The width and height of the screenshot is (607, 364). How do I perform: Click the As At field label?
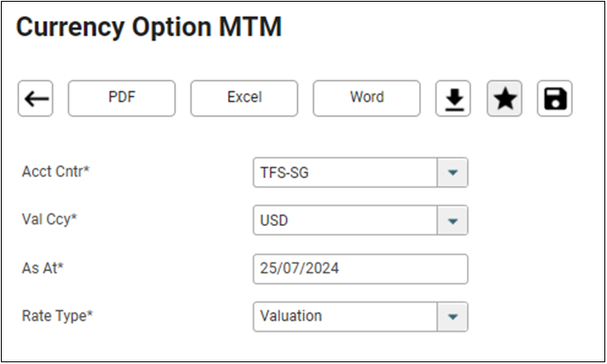(43, 268)
